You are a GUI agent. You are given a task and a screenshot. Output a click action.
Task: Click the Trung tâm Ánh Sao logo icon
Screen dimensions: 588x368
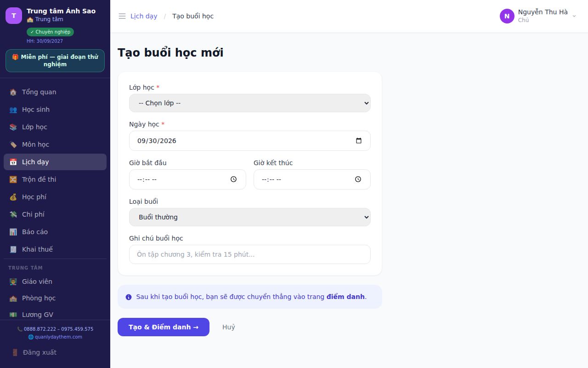tap(14, 16)
